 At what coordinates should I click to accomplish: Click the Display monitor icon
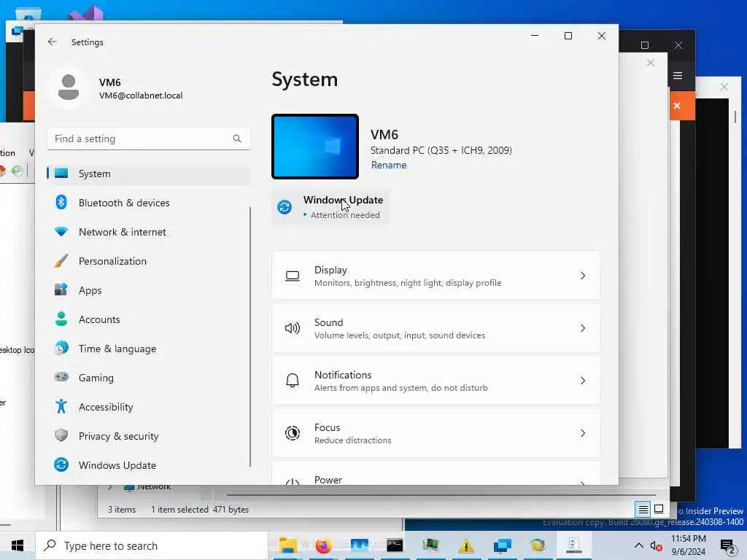click(x=293, y=276)
